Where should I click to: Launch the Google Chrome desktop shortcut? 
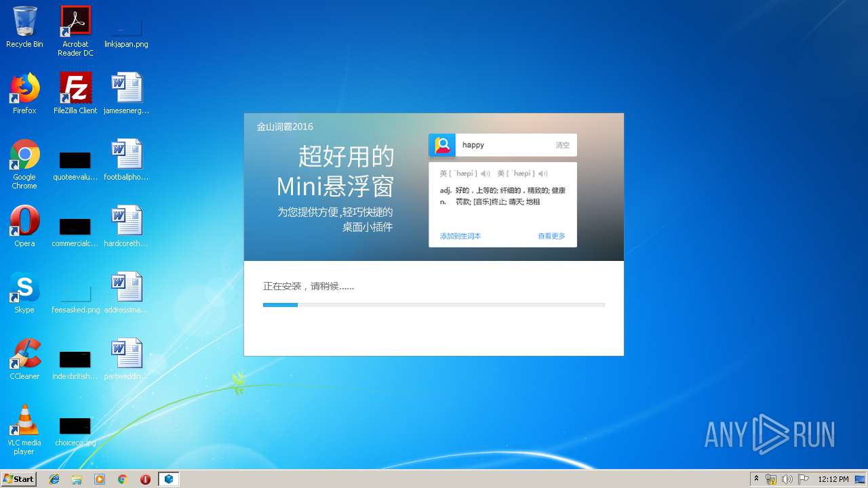[24, 164]
